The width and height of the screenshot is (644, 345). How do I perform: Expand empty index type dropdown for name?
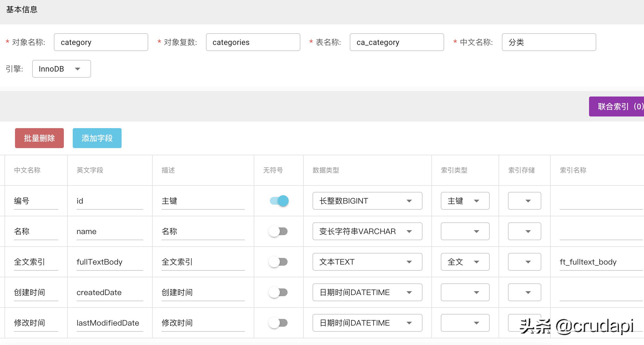click(x=465, y=231)
